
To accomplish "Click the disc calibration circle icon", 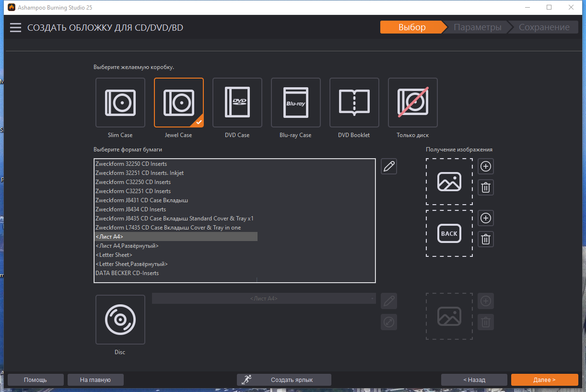I will click(x=389, y=322).
